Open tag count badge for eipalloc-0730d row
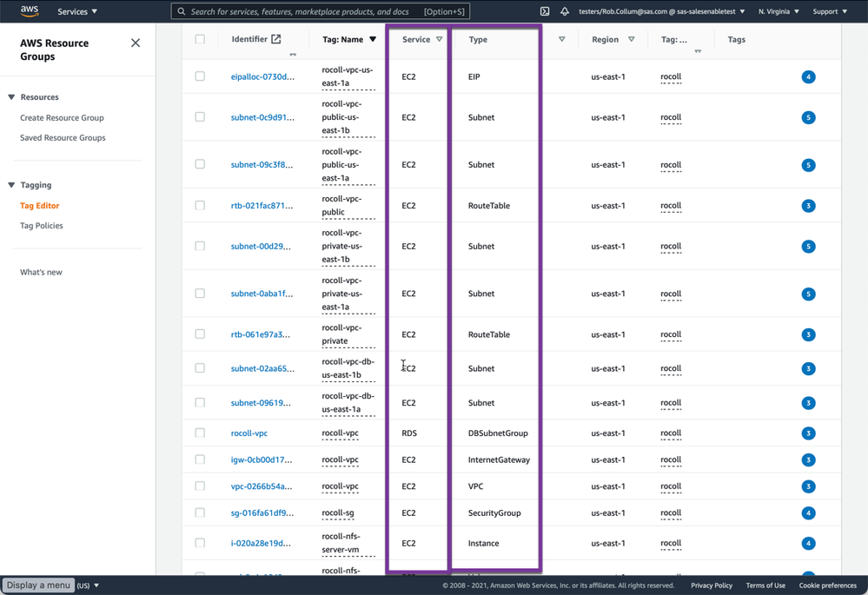The width and height of the screenshot is (868, 595). pos(808,77)
